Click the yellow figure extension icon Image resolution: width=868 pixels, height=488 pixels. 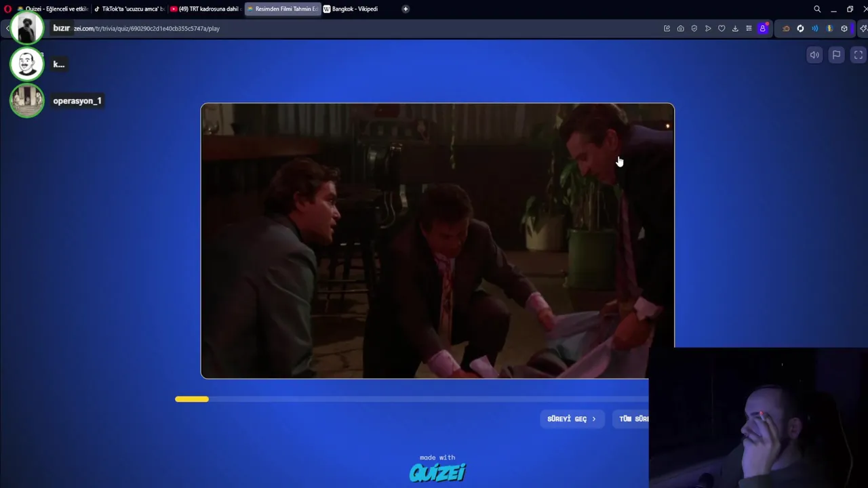tap(829, 28)
